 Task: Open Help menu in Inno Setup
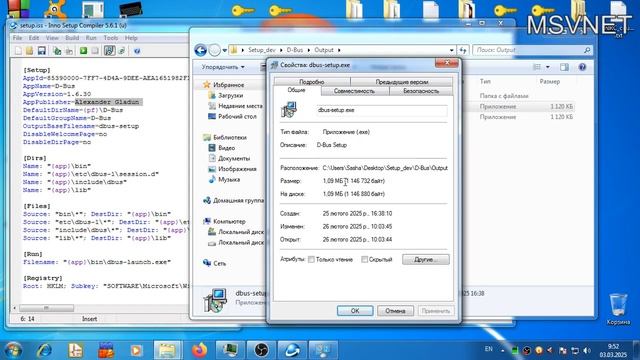click(131, 38)
